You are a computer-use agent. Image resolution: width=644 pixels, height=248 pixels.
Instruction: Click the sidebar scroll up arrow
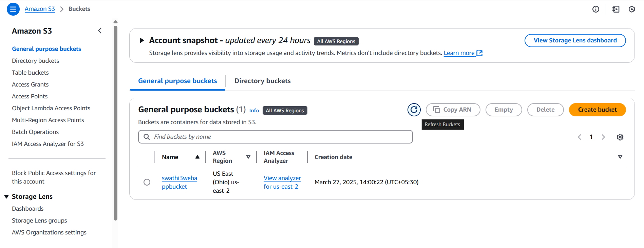pyautogui.click(x=115, y=22)
